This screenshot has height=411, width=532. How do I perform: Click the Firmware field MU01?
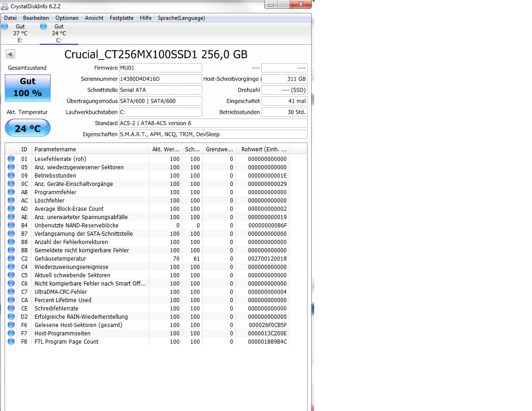pyautogui.click(x=161, y=68)
